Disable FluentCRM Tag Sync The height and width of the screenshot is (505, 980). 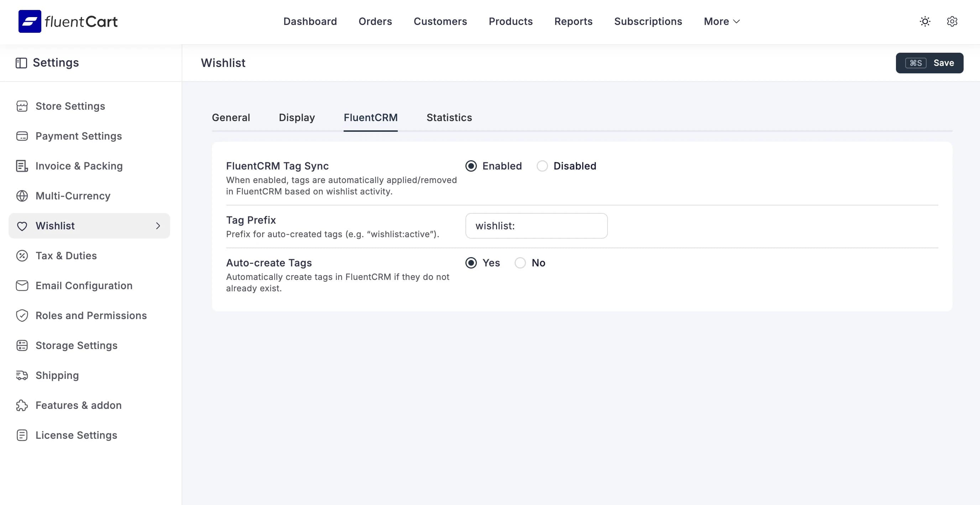[x=542, y=166]
